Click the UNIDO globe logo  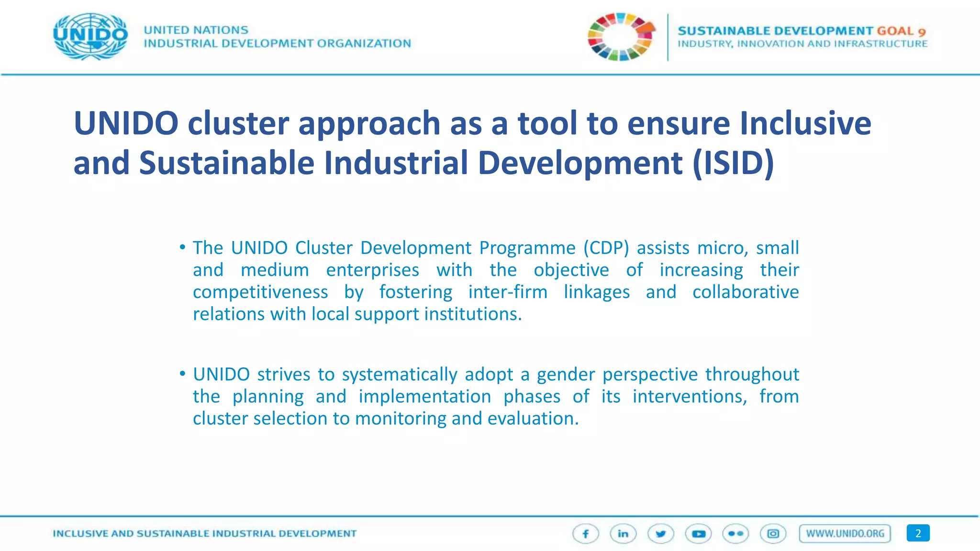pos(90,36)
